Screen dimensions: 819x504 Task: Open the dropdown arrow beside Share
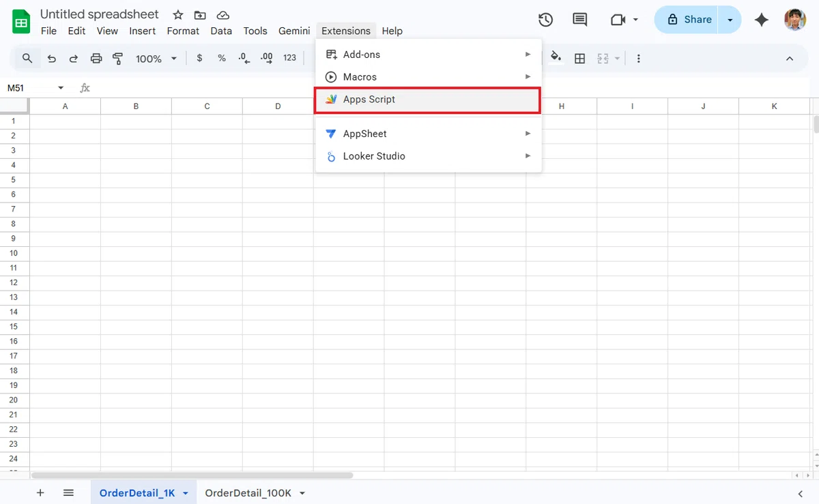pos(731,20)
